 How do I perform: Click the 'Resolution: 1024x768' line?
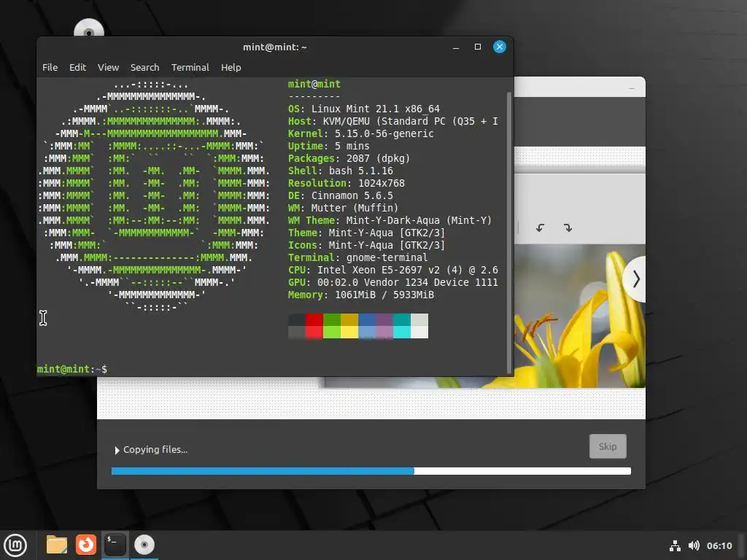(346, 183)
